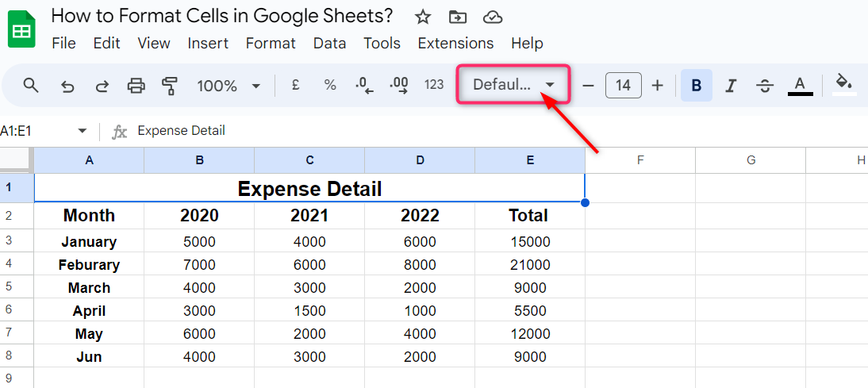The image size is (868, 388).
Task: Open the Insert menu
Action: (208, 43)
